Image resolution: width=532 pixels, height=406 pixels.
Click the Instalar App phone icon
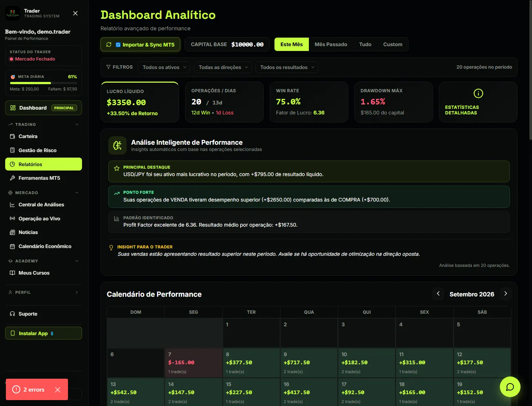coord(13,333)
